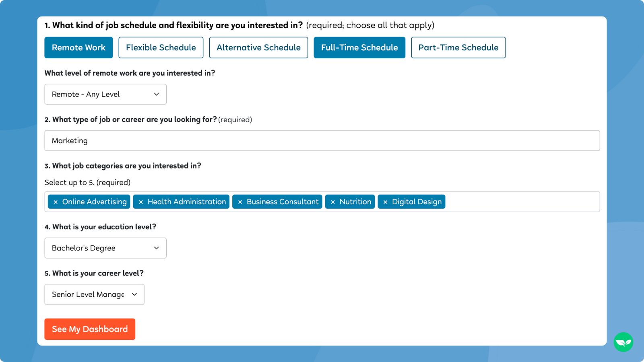Screen dimensions: 644x362
Task: Click the chevron on the education level selector
Action: 157,248
